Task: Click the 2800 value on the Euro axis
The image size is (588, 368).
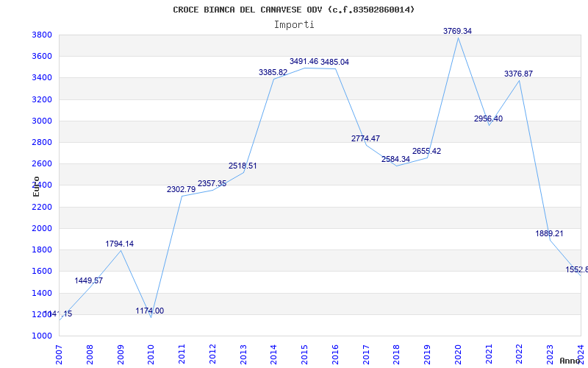Action: tap(41, 142)
